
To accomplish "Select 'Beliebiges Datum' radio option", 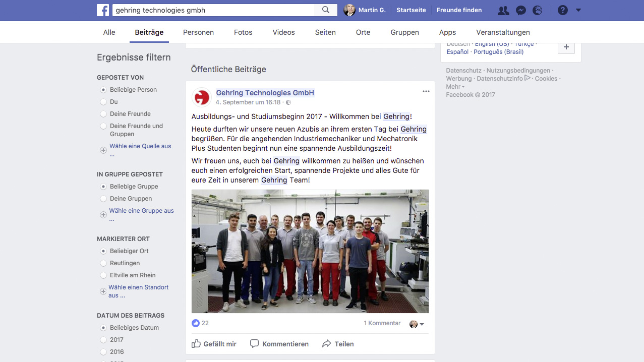I will (x=103, y=328).
